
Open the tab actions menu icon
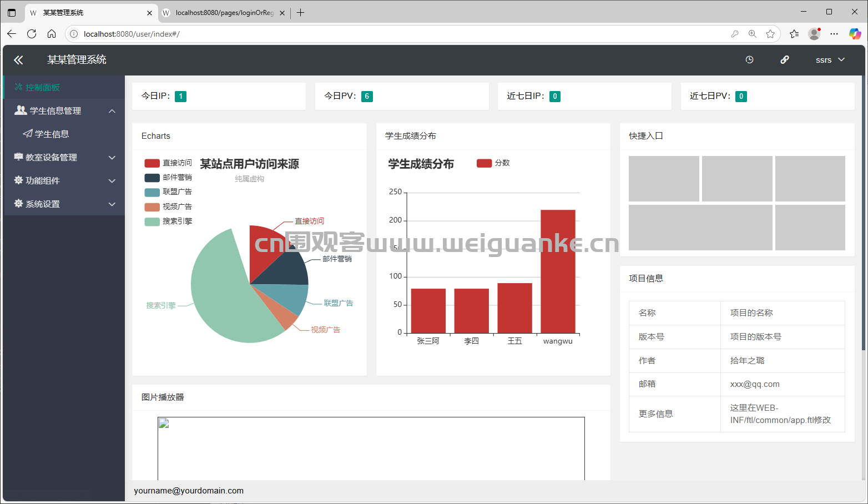click(12, 13)
